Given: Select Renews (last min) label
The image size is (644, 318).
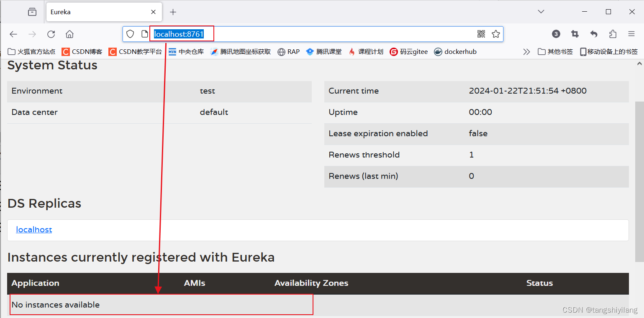Looking at the screenshot, I should (x=363, y=176).
